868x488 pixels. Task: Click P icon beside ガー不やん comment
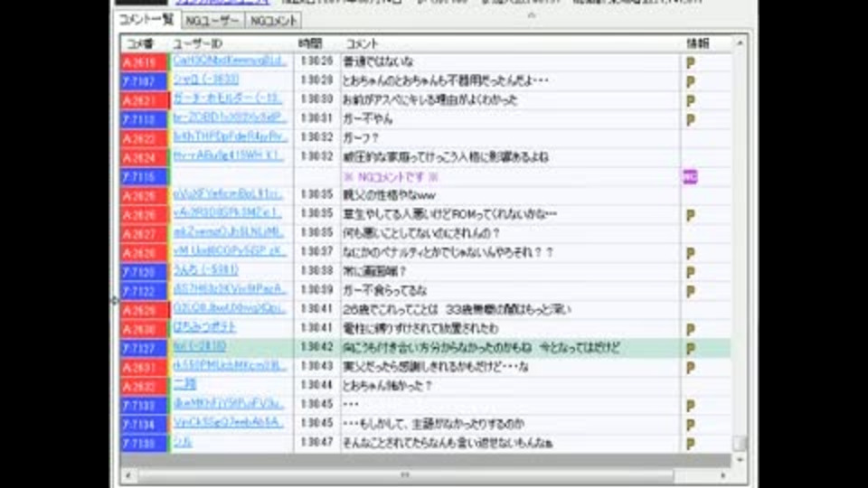(x=690, y=120)
